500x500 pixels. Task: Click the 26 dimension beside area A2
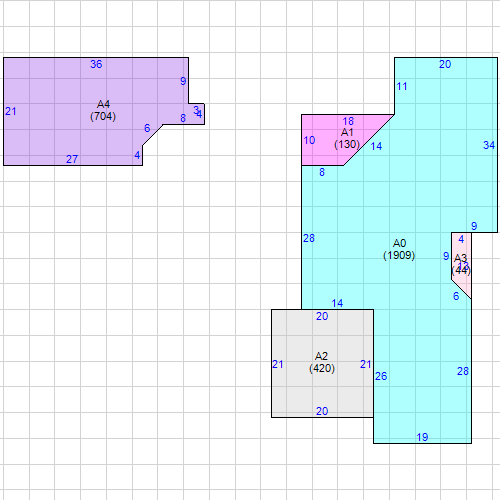(x=381, y=376)
